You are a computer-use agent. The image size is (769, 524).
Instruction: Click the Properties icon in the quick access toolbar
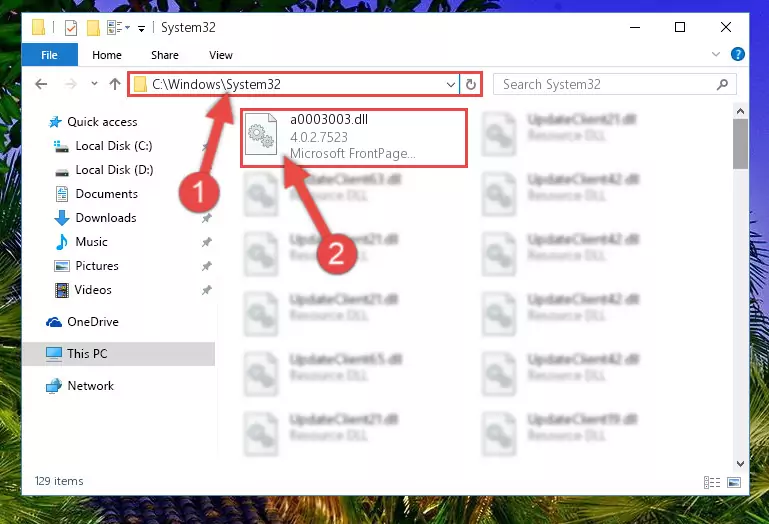pyautogui.click(x=71, y=28)
